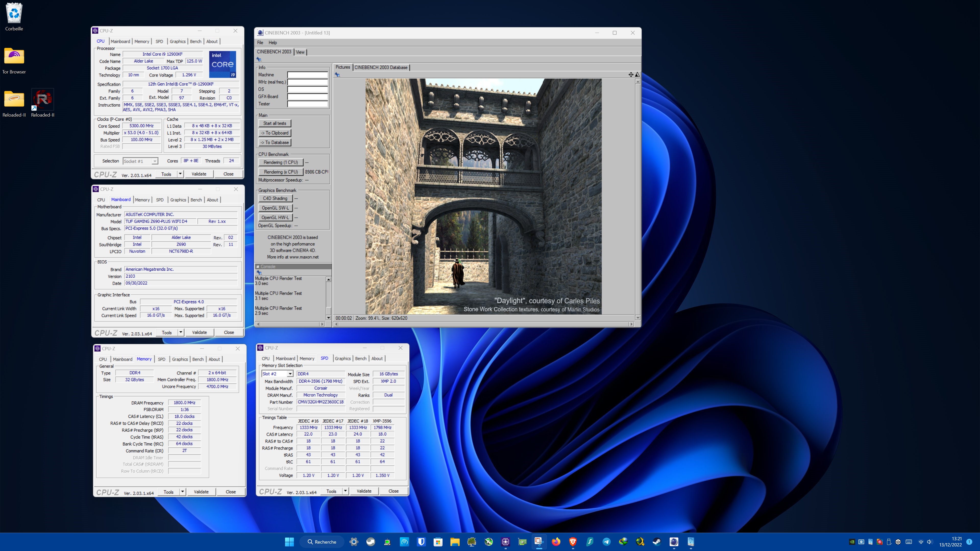The height and width of the screenshot is (551, 980).
Task: Open the Wi-Fi network tray icon
Action: (921, 542)
